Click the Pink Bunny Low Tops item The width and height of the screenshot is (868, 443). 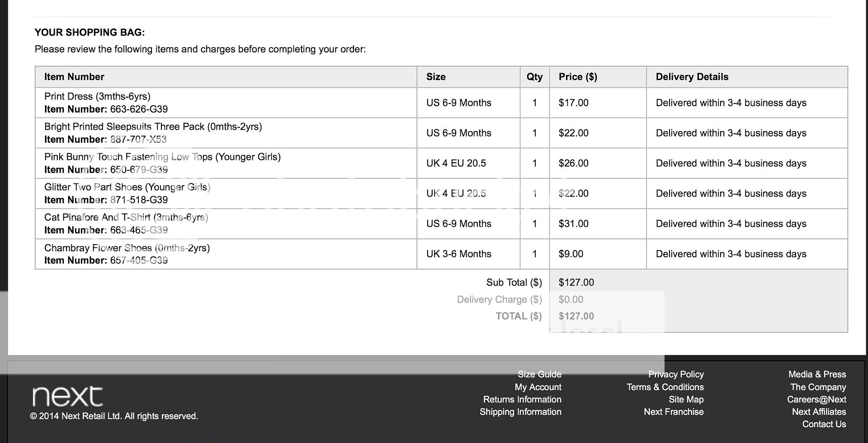coord(162,157)
